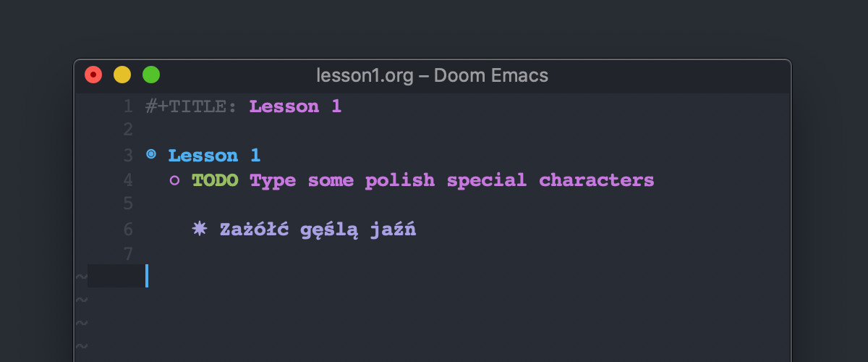The image size is (868, 362).
Task: Click the word 'characters' in the TODO heading
Action: [597, 180]
